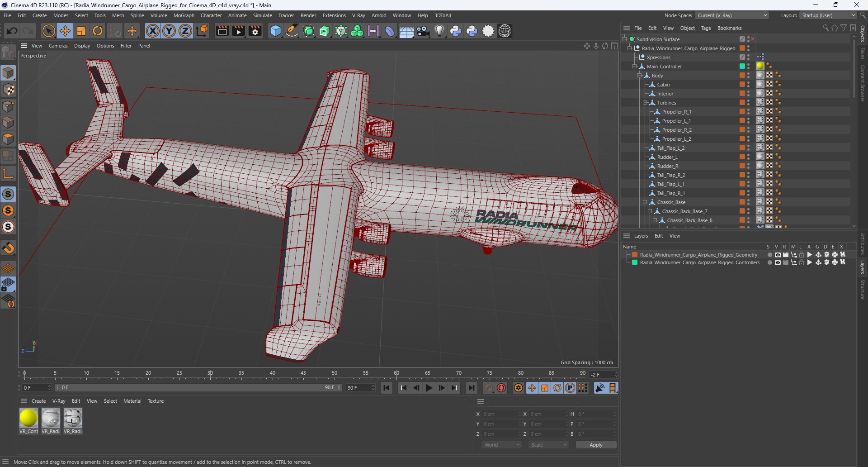Toggle X axis lock icon
Screen dimensions: 868x467
pyautogui.click(x=153, y=31)
